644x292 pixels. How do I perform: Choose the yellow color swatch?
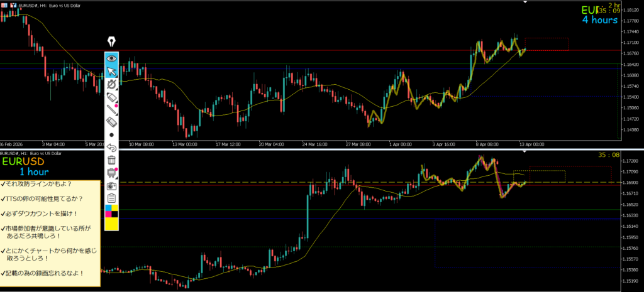click(x=111, y=223)
